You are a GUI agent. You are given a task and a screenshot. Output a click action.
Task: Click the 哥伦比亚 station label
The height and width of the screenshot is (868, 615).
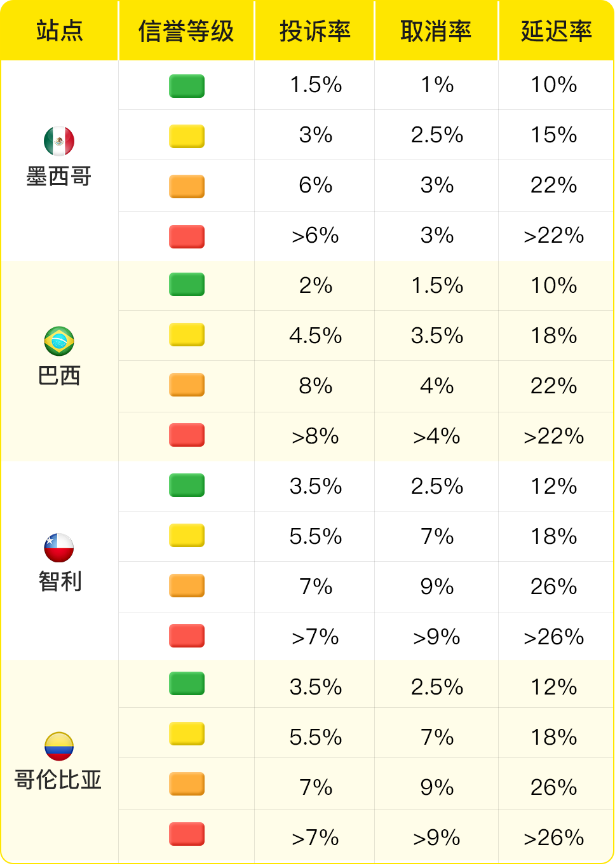[x=58, y=780]
